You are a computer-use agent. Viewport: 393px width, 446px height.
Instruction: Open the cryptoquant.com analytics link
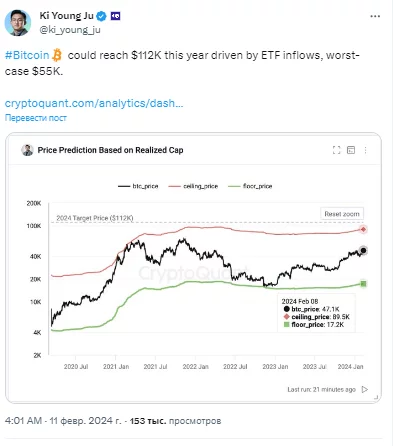[94, 103]
